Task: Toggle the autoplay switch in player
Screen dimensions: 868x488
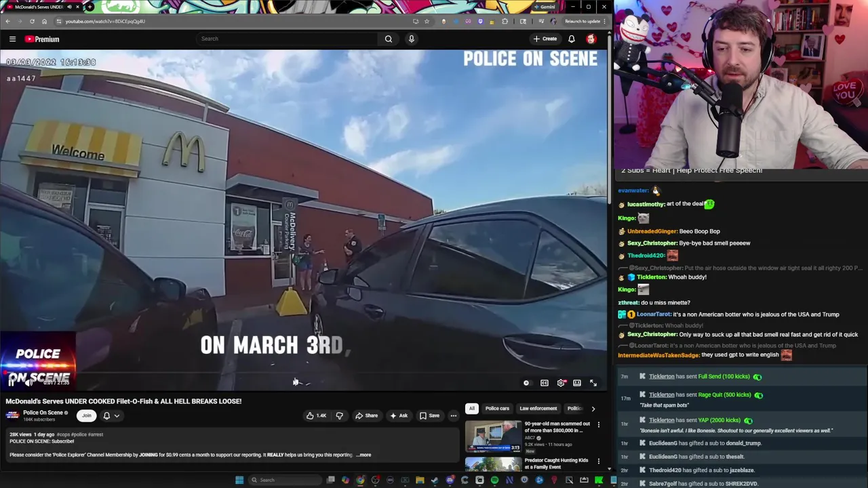Action: [527, 383]
